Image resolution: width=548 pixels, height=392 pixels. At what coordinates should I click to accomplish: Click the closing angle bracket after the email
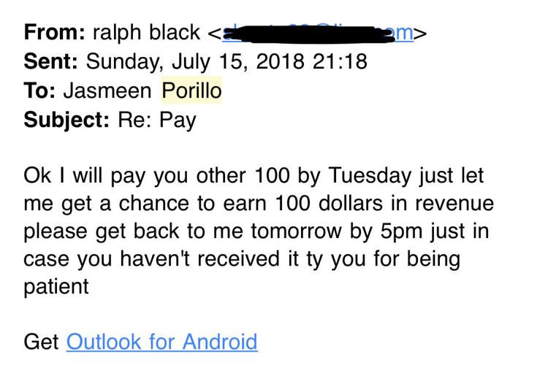tap(420, 34)
